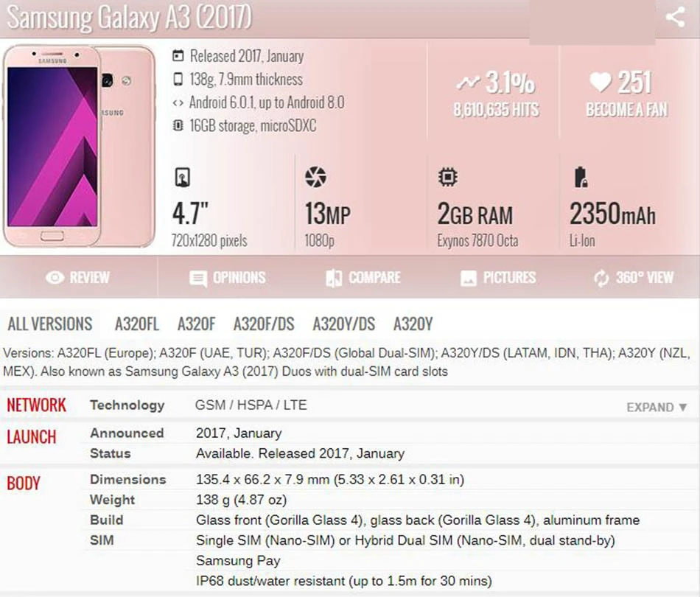The height and width of the screenshot is (597, 700).
Task: Click the IP68 dust/water resistant line
Action: click(344, 581)
